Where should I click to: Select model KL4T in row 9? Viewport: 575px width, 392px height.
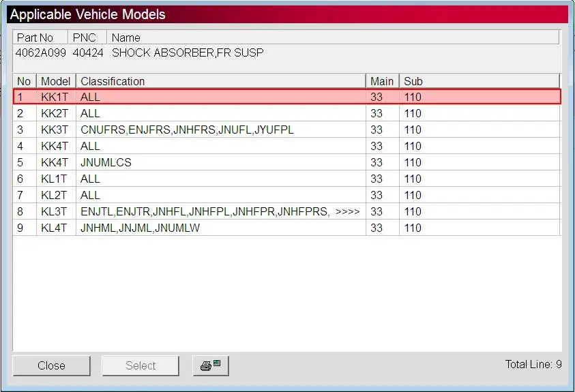[x=54, y=228]
